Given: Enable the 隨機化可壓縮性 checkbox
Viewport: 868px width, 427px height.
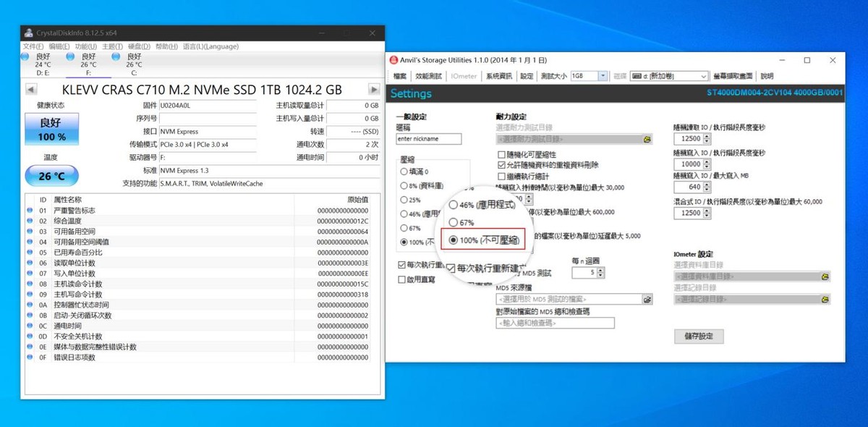Looking at the screenshot, I should [501, 156].
